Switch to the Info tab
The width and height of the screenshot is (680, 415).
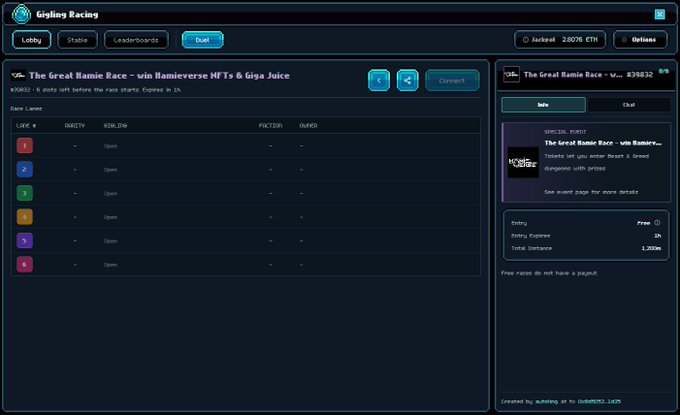click(x=543, y=105)
